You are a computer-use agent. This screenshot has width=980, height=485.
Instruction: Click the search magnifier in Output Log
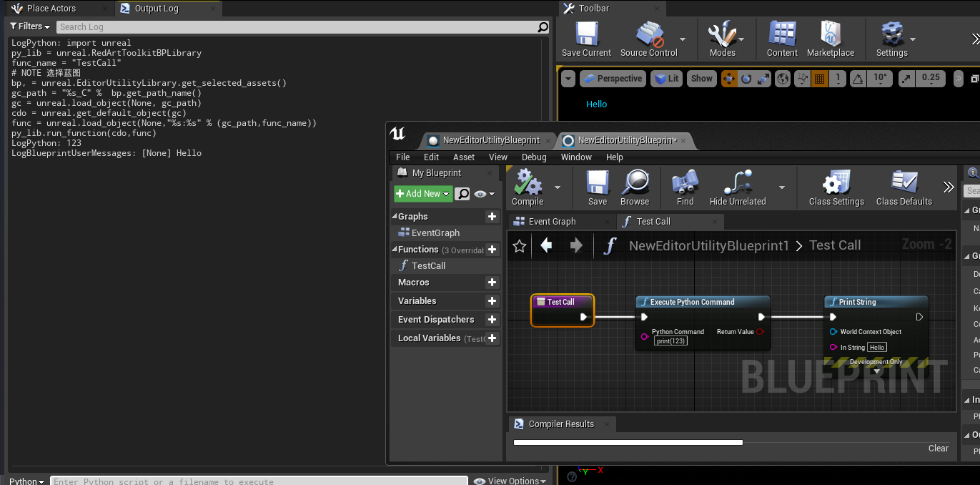[x=543, y=27]
